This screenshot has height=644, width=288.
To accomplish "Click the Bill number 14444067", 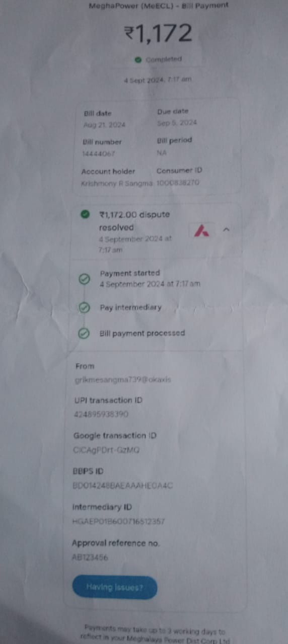I will coord(98,154).
